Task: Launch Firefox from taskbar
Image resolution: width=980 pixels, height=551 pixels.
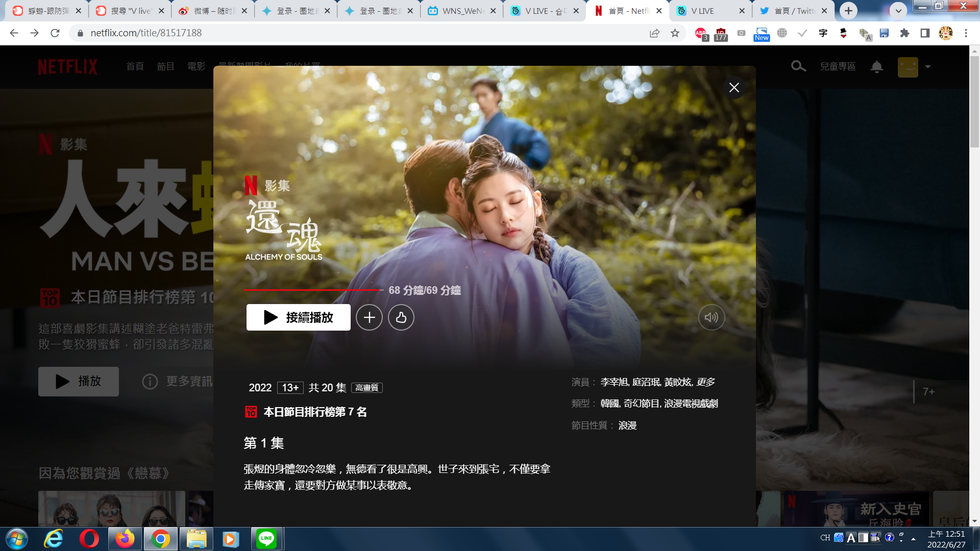Action: (x=125, y=539)
